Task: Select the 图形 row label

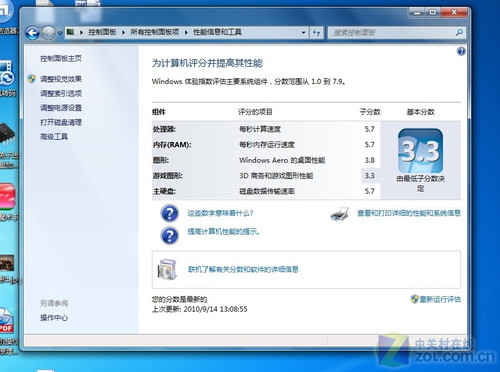Action: pos(161,160)
